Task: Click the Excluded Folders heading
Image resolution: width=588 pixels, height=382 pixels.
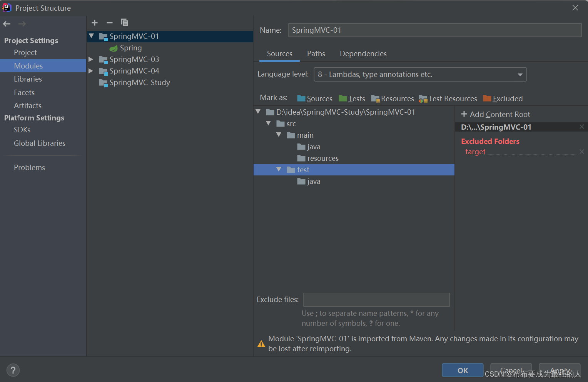Action: click(x=490, y=141)
